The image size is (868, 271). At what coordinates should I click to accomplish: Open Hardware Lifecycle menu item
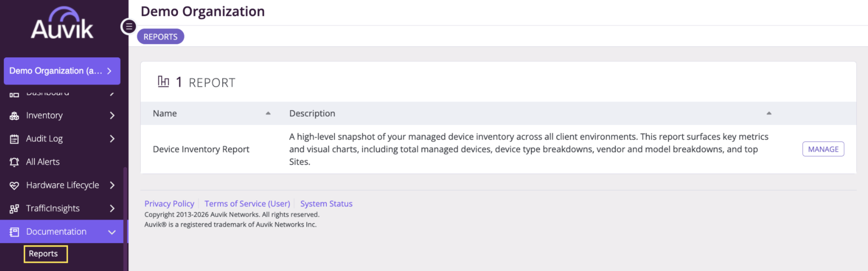[x=62, y=185]
